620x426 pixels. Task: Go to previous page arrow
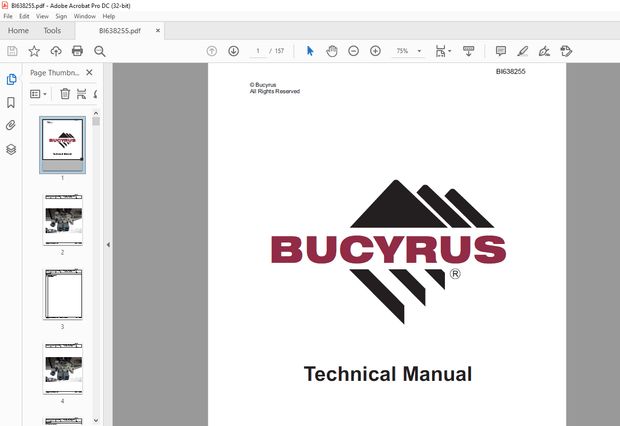212,51
